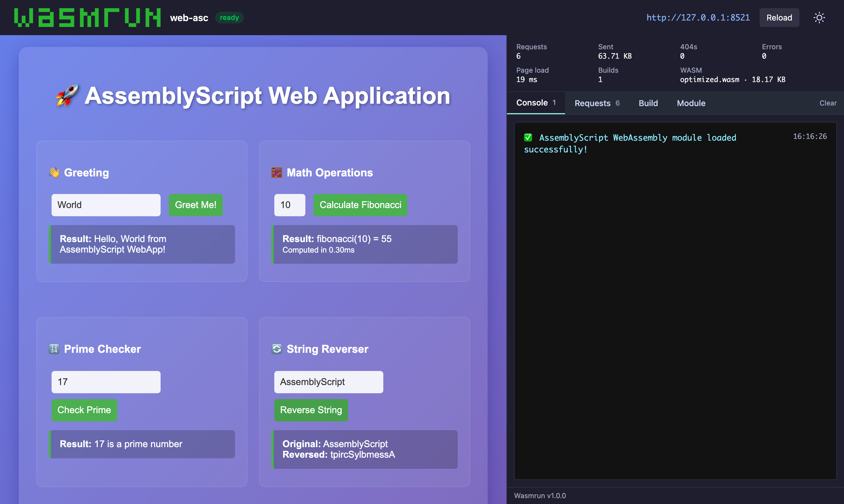This screenshot has width=844, height=504.
Task: Open the Console tab
Action: 536,103
